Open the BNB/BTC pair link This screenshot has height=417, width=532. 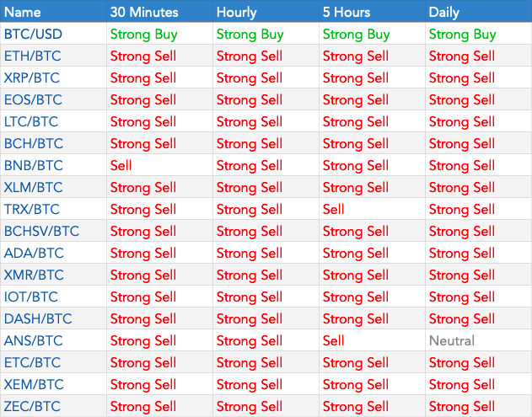point(33,166)
